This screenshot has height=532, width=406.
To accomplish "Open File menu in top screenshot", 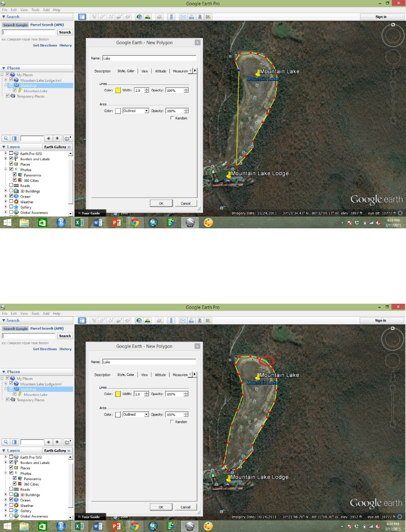I will click(x=5, y=10).
